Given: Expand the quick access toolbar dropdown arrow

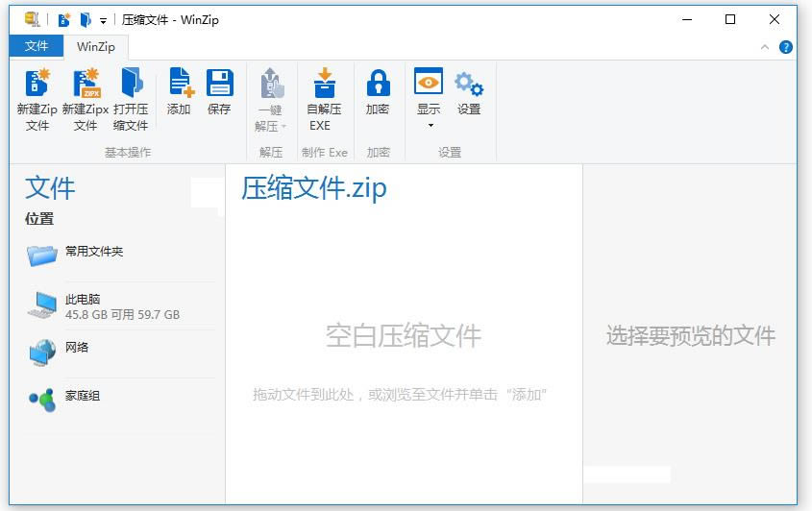Looking at the screenshot, I should point(104,21).
